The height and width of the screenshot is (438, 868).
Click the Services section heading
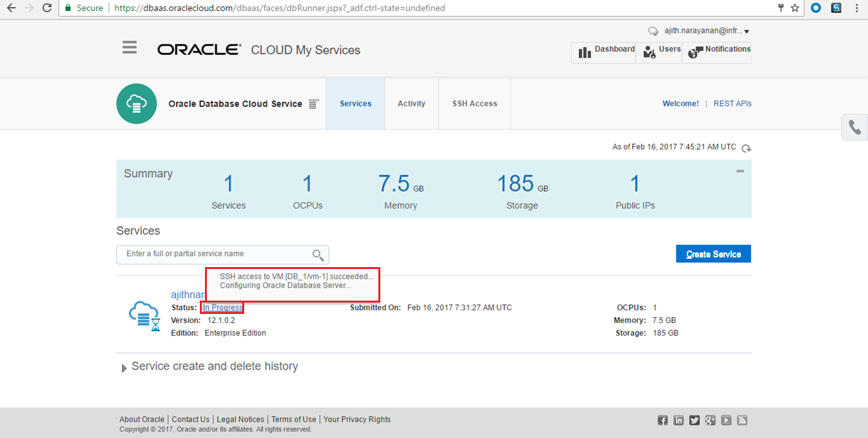[x=138, y=231]
